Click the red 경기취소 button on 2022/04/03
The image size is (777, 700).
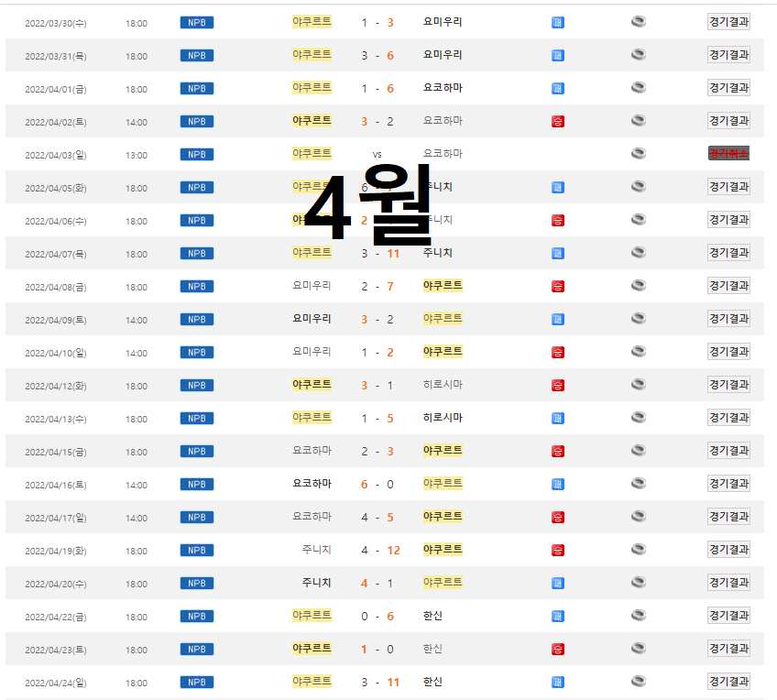(x=728, y=154)
